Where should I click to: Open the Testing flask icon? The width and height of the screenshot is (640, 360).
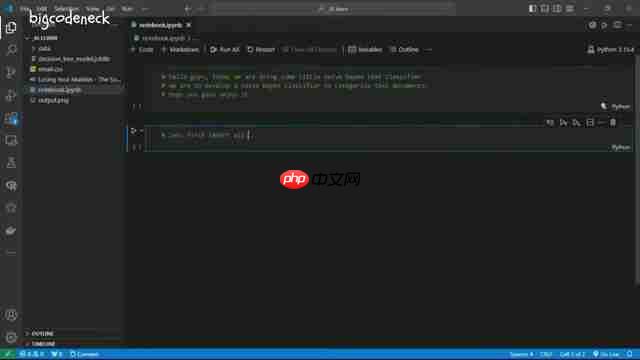pos(11,163)
